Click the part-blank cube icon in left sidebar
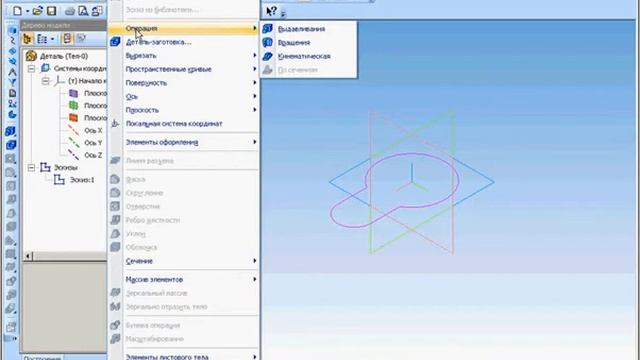 11,145
